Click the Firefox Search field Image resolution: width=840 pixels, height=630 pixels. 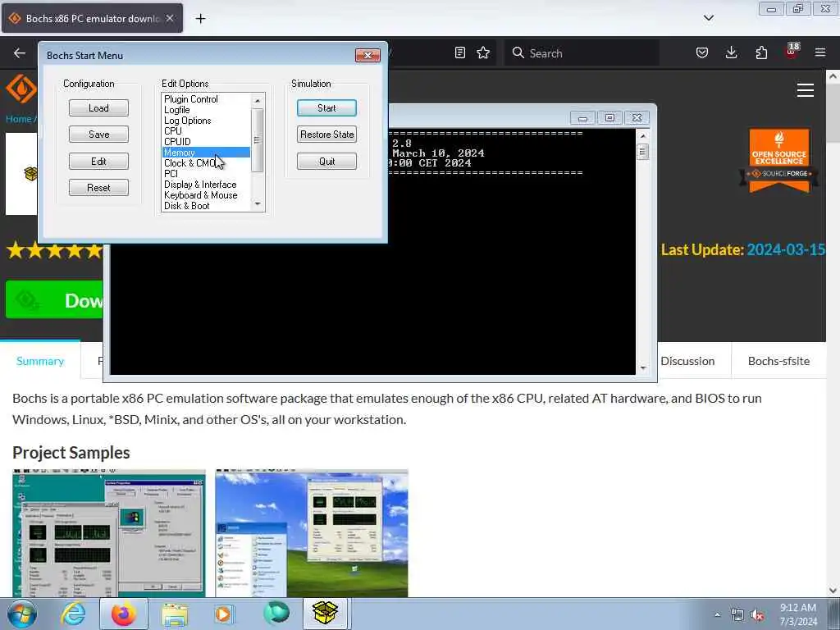click(x=582, y=53)
